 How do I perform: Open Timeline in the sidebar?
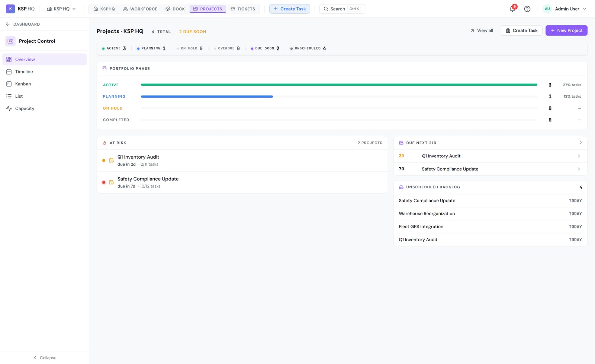(45, 72)
